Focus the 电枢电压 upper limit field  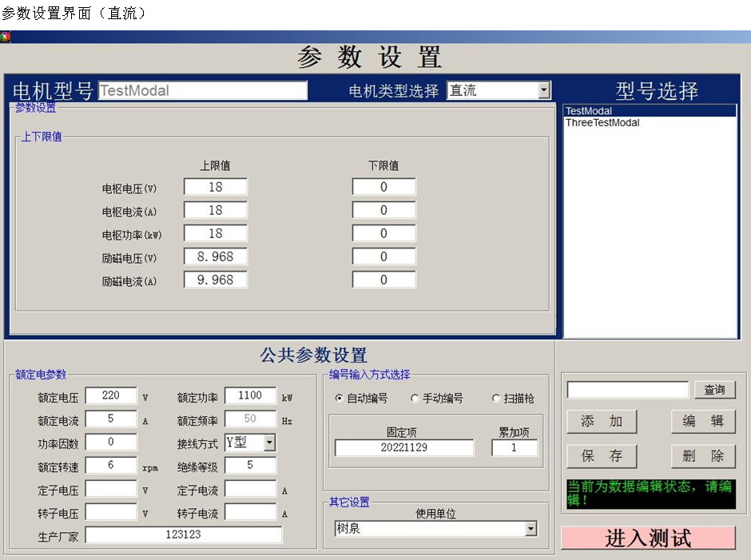coord(215,187)
